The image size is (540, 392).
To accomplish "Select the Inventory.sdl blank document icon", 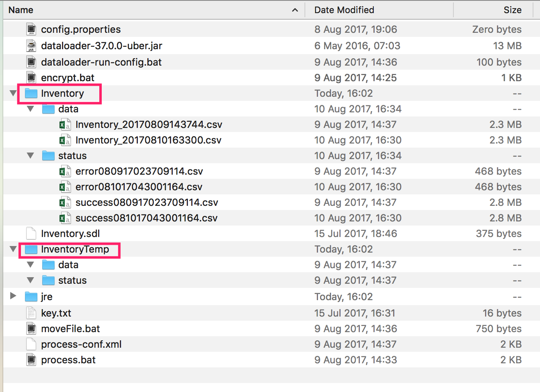I will pos(31,234).
